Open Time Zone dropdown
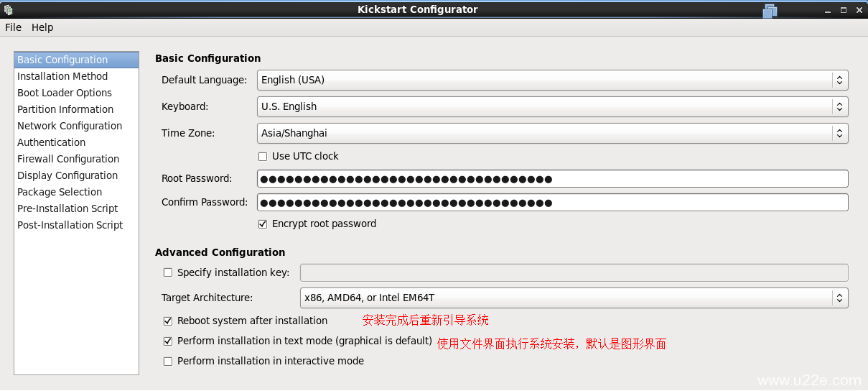This screenshot has width=868, height=391. pos(552,133)
